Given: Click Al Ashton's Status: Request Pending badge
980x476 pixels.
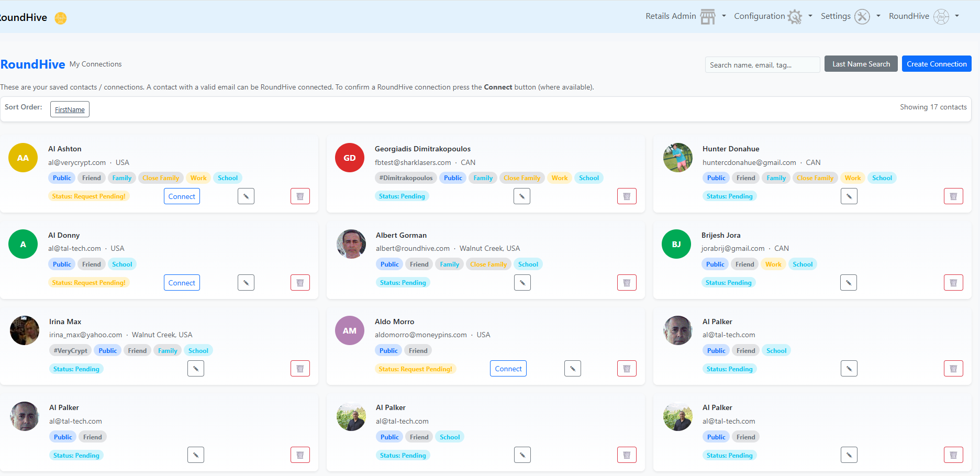Looking at the screenshot, I should 89,196.
